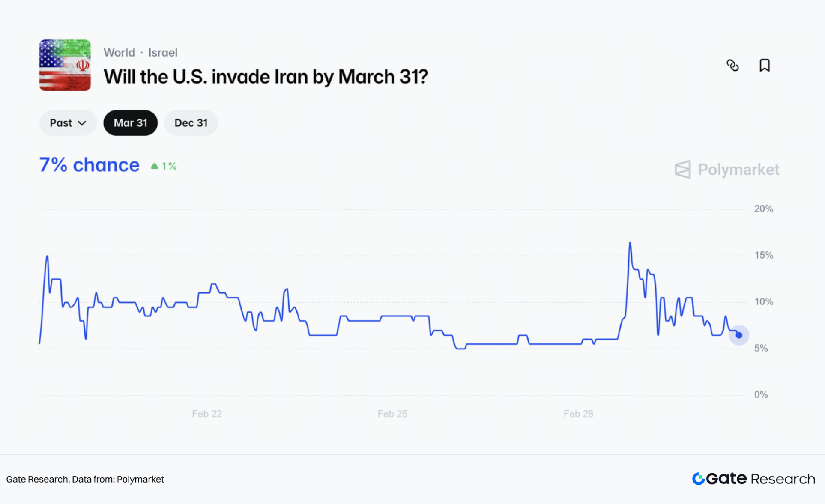Click the Polymarket watermark logo
The height and width of the screenshot is (504, 825).
pyautogui.click(x=727, y=170)
